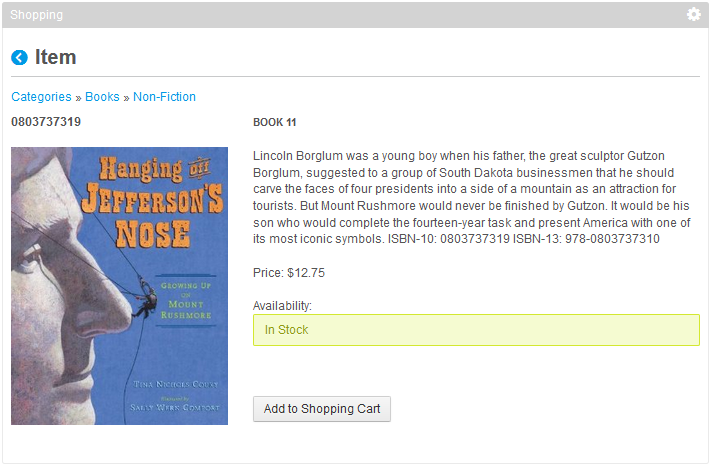Click the Item page heading

pos(55,57)
